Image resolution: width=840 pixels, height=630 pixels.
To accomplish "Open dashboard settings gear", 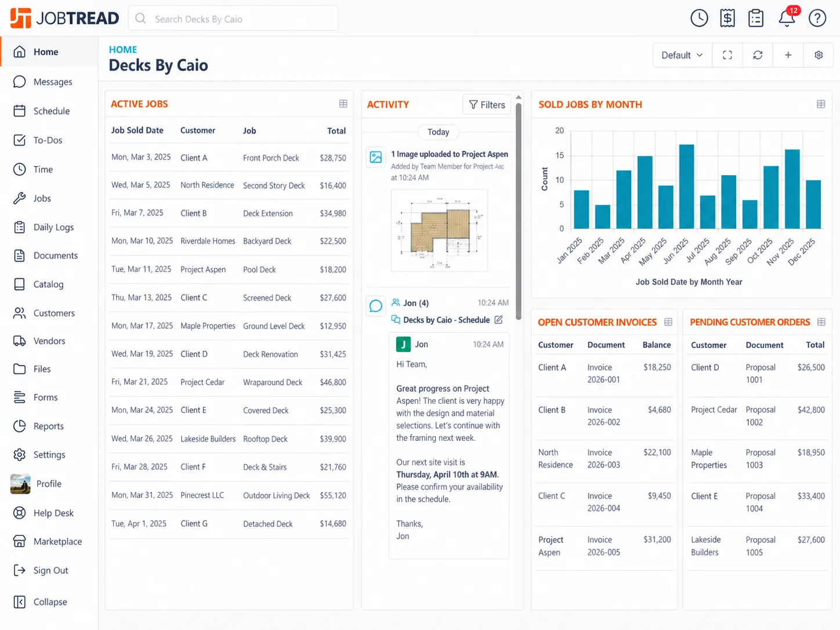I will point(819,55).
